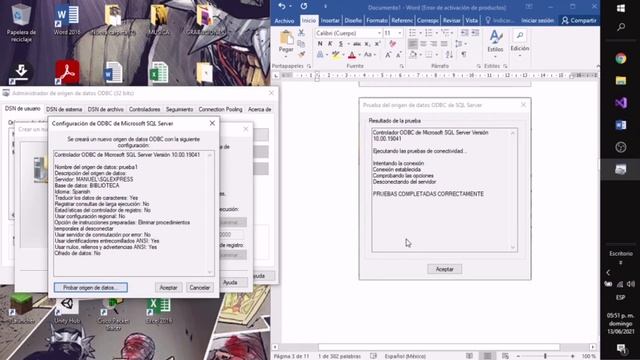This screenshot has height=360, width=640.
Task: Click the Pegar clipboard paste icon
Action: pos(286,38)
